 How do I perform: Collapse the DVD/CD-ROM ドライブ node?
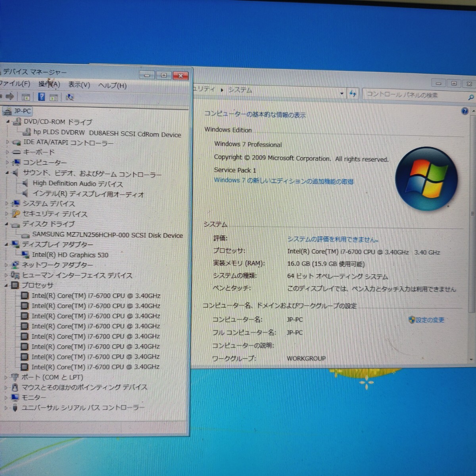coord(8,121)
